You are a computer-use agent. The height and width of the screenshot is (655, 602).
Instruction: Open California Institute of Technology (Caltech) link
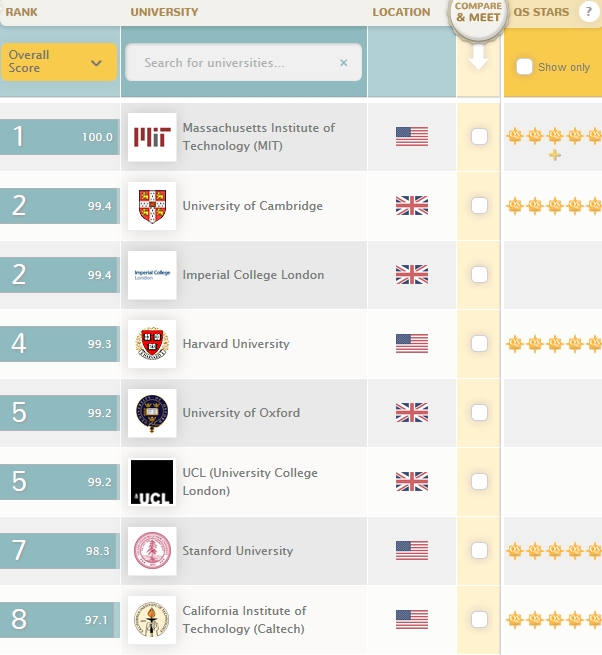tap(244, 619)
